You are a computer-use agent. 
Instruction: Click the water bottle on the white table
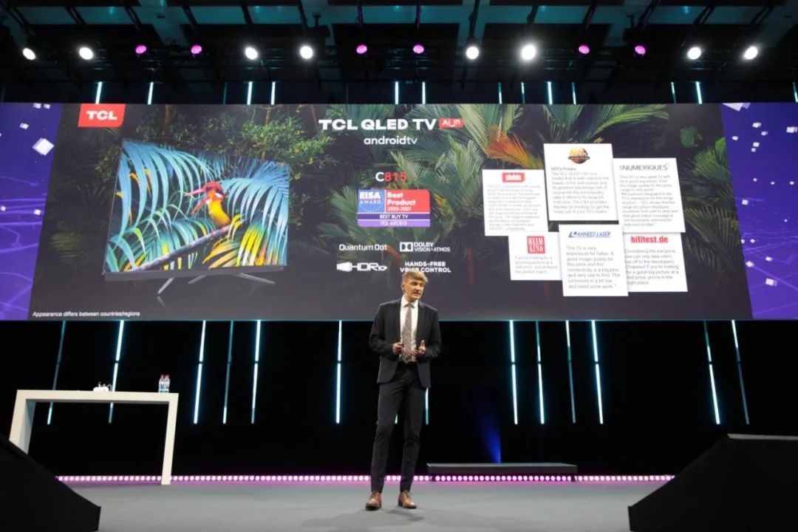pyautogui.click(x=163, y=383)
